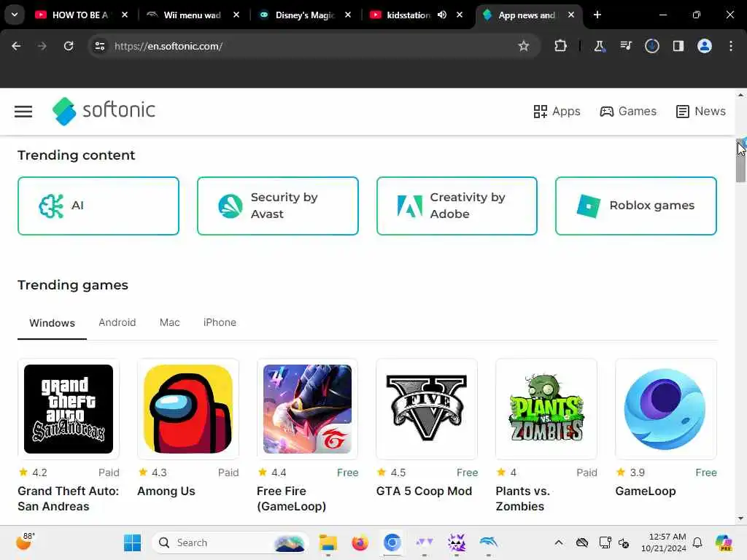Go back in browser history

point(16,46)
